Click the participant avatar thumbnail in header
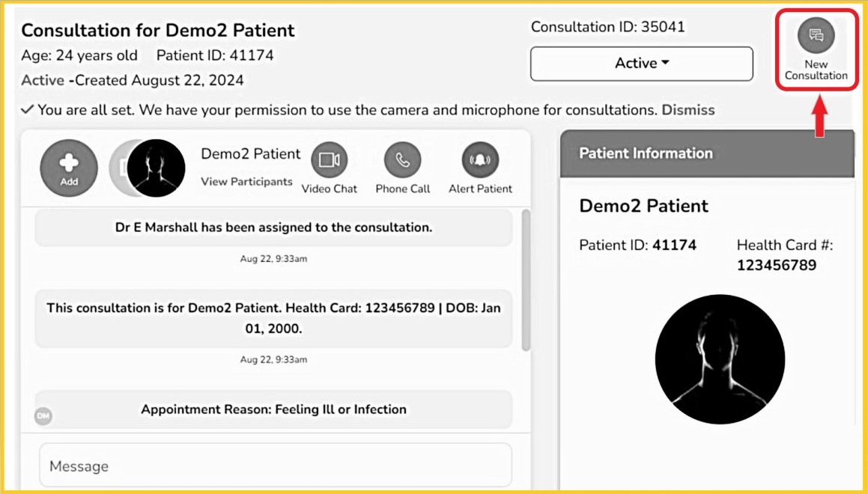This screenshot has height=494, width=868. [x=156, y=168]
